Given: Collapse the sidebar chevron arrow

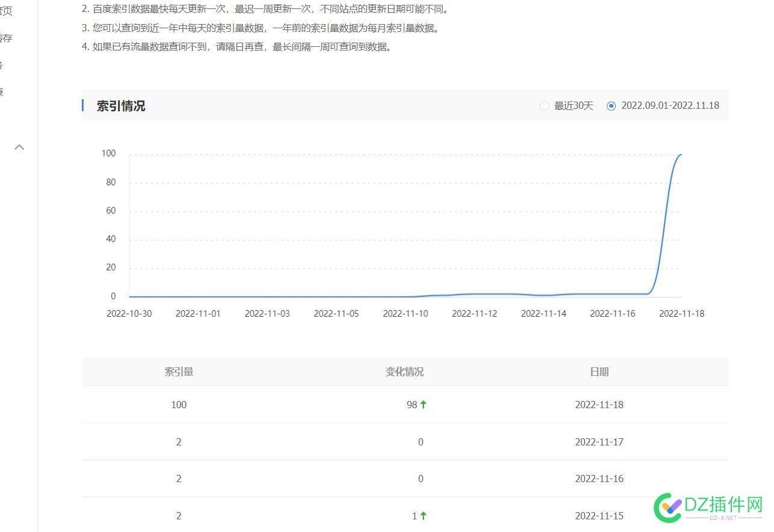Looking at the screenshot, I should 19,147.
